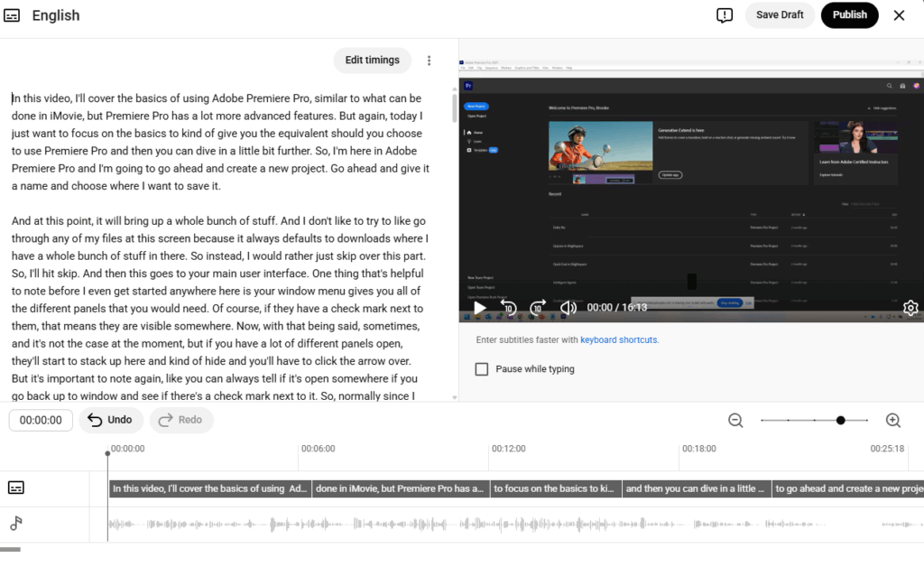
Task: Publish the subtitles
Action: click(849, 15)
